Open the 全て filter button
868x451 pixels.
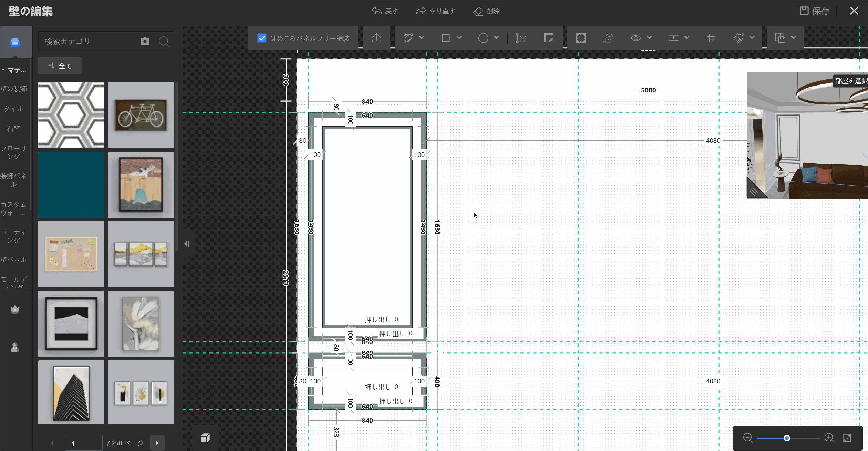[60, 66]
